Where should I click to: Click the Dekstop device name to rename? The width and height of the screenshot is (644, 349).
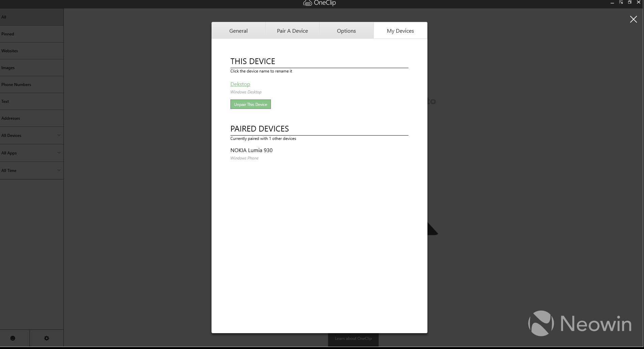[x=240, y=84]
